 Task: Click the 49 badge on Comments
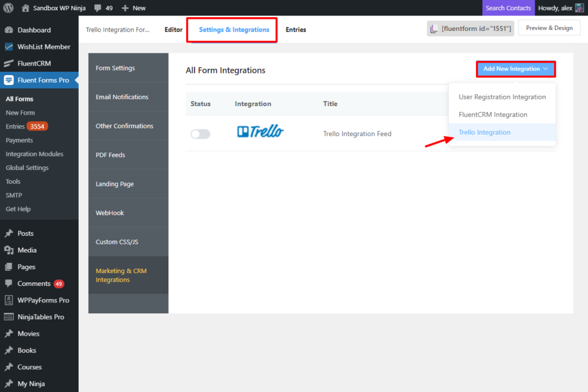[59, 284]
